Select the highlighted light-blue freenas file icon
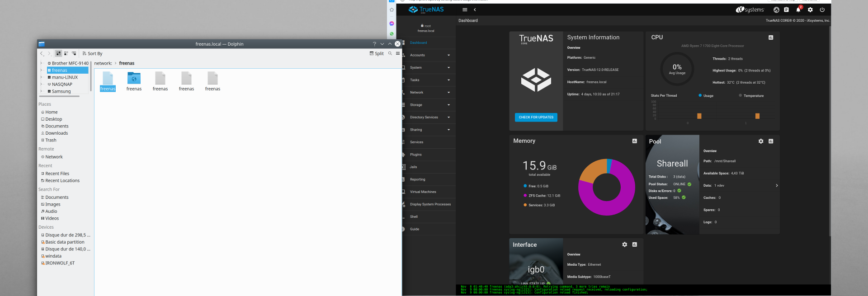Screen dimensions: 868x296 pos(108,81)
